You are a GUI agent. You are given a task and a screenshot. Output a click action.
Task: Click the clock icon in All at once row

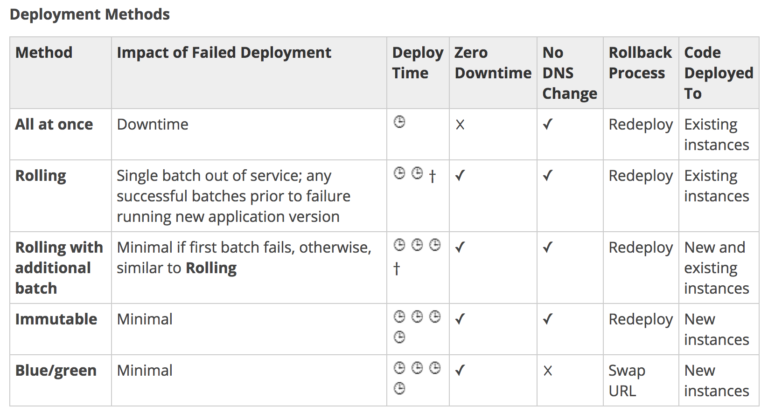tap(400, 122)
